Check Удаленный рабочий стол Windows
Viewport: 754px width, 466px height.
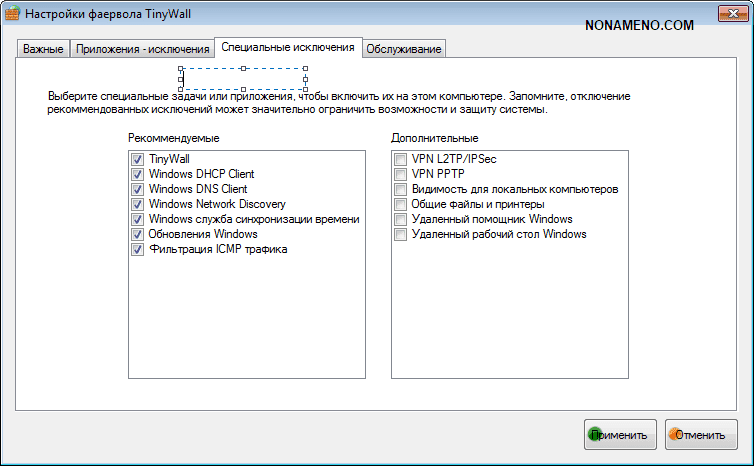click(x=400, y=234)
